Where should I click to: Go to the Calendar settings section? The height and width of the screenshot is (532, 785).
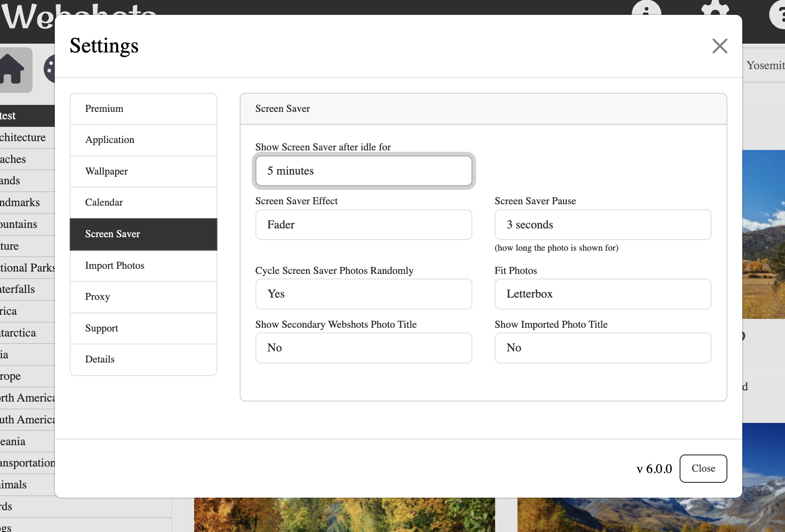(x=144, y=202)
